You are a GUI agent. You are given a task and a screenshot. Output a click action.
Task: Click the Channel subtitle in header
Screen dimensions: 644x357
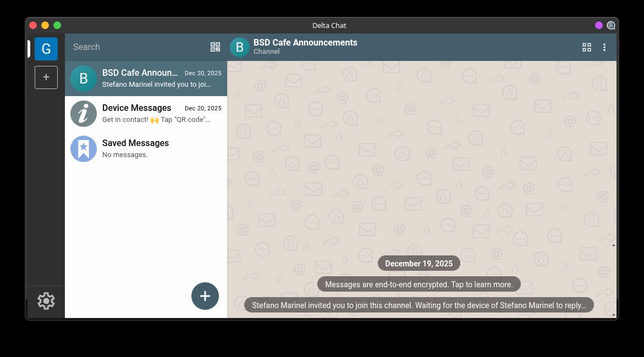click(266, 52)
